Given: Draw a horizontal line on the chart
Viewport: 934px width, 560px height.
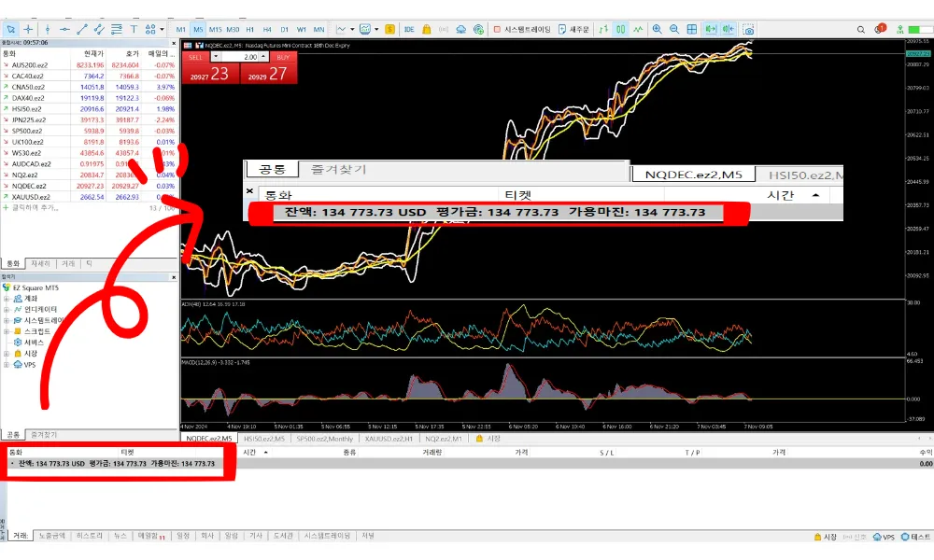Looking at the screenshot, I should (x=64, y=29).
